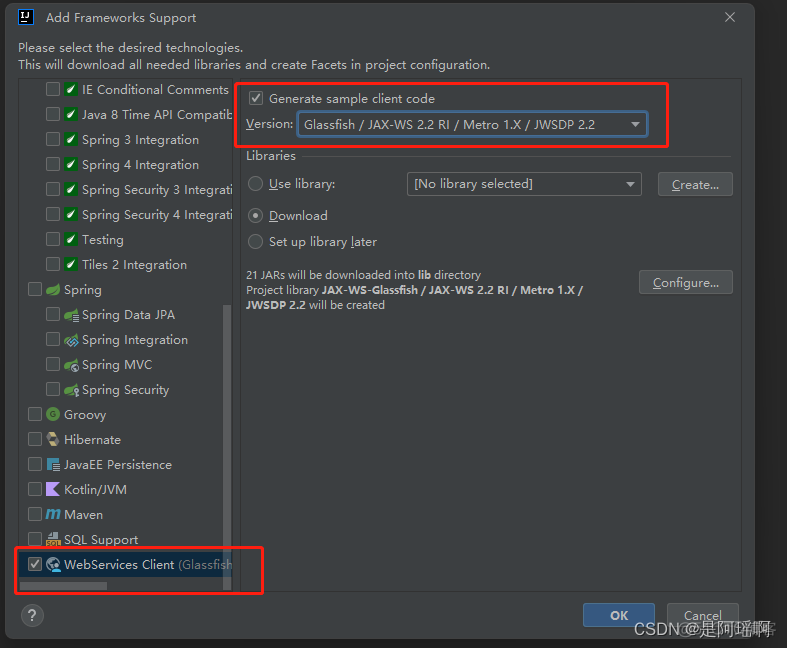Image resolution: width=787 pixels, height=648 pixels.
Task: Click green check icon beside Spring 4 Integration
Action: (71, 164)
